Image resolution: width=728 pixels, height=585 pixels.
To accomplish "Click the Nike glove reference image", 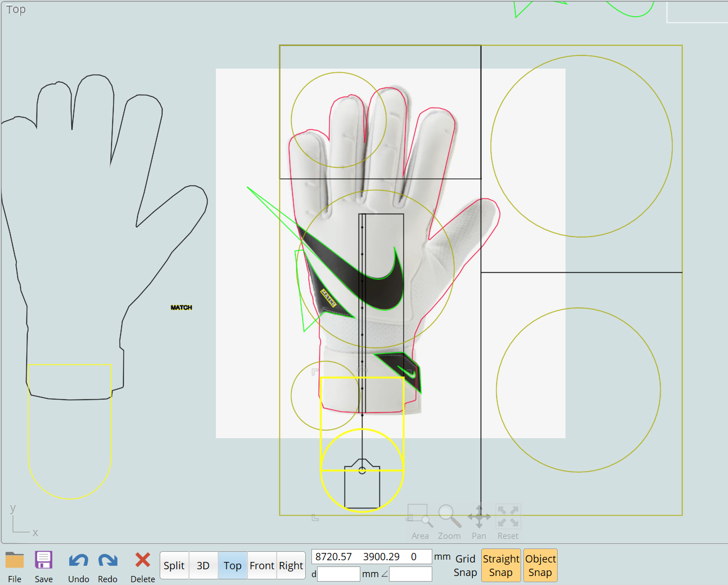I will tap(390, 253).
